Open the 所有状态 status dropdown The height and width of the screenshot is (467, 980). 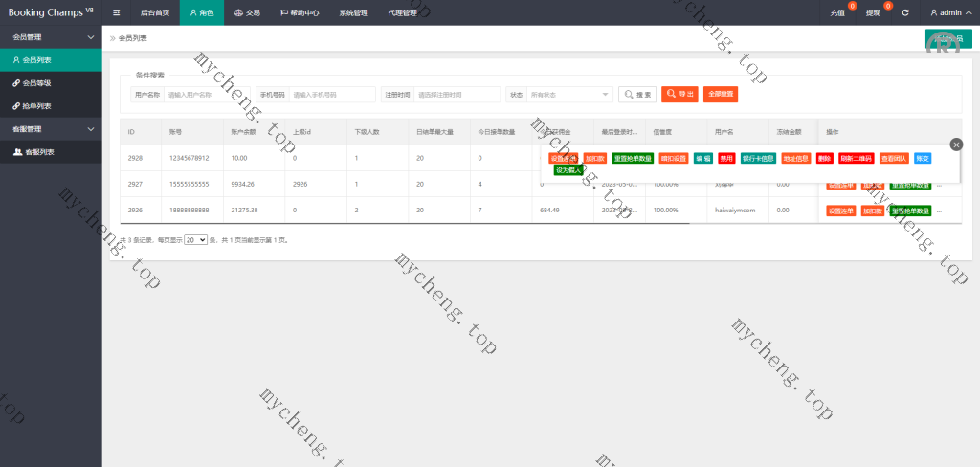569,95
